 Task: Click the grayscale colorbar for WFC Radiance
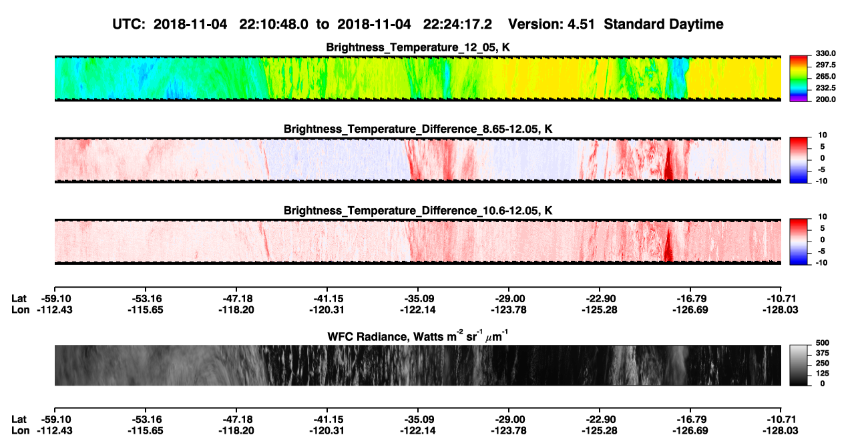point(799,365)
